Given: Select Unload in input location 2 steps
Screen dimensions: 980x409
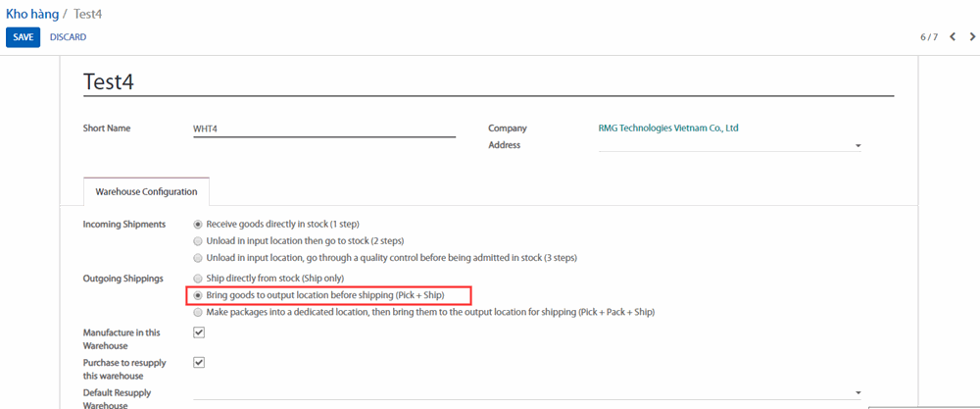Looking at the screenshot, I should coord(199,241).
